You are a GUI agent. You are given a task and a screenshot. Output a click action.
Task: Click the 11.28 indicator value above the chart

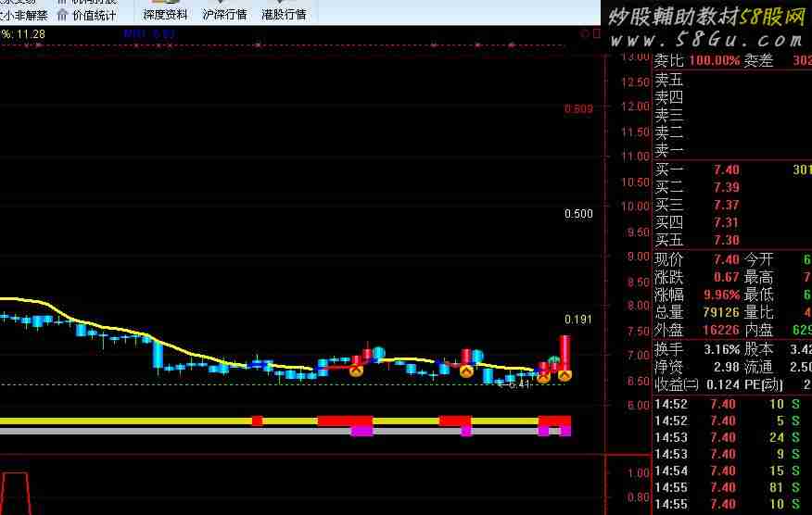(32, 34)
